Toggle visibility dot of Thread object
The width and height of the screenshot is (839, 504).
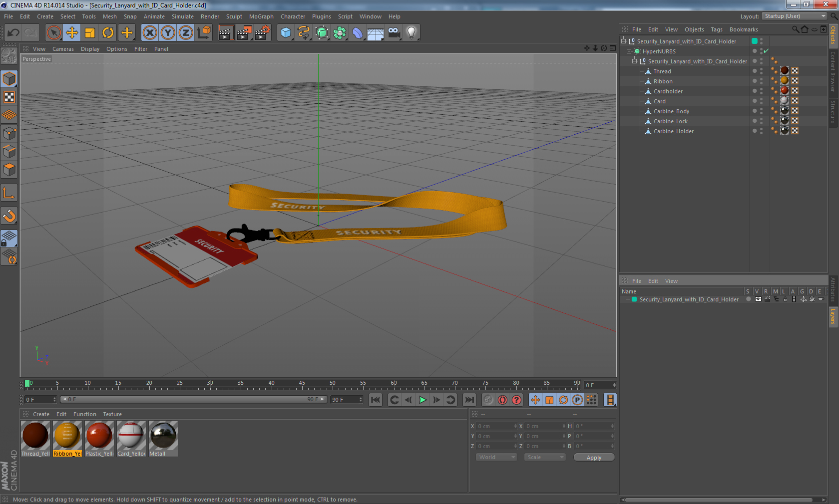755,71
